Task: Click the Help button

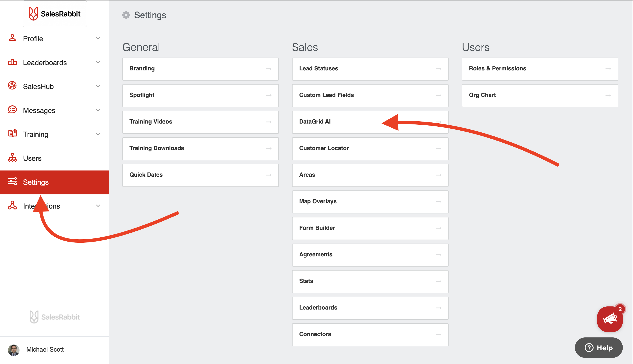Action: point(598,347)
